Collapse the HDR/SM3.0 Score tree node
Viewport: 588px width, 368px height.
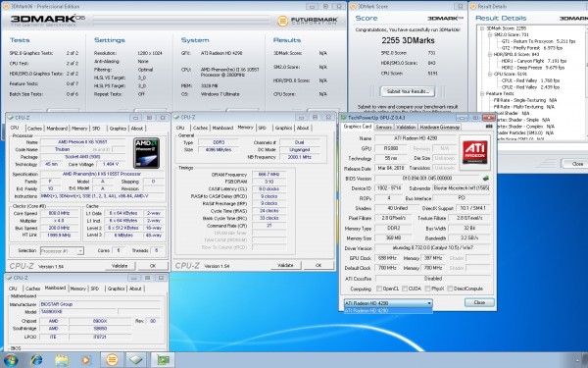pos(490,54)
